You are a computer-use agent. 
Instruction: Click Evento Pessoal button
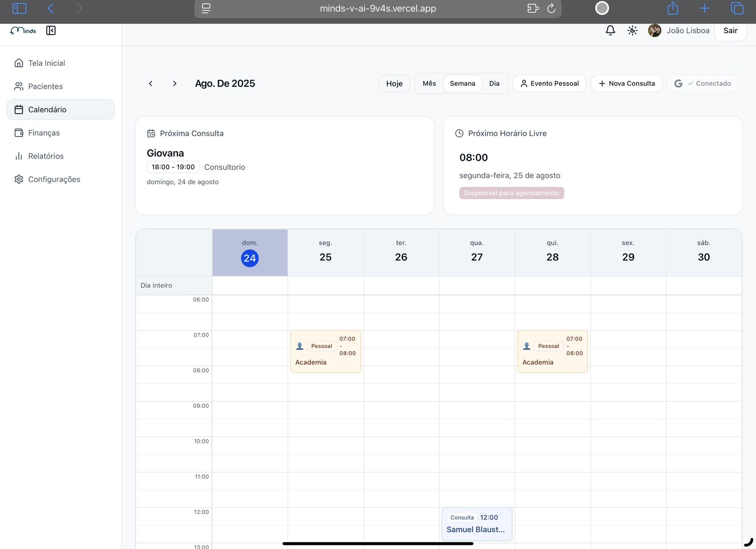(549, 84)
